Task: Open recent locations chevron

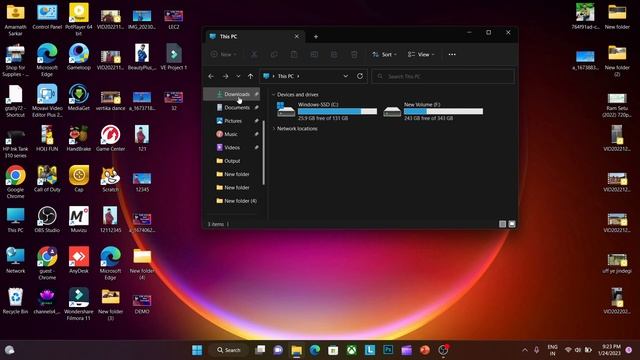Action: (238, 76)
